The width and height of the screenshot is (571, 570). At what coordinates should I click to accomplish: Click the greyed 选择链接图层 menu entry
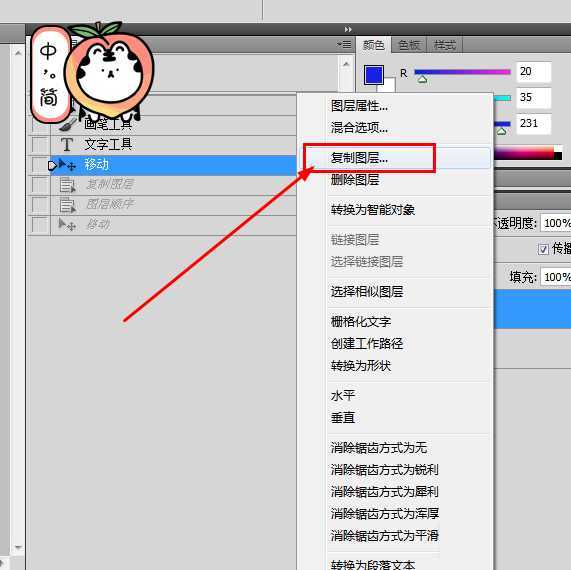tap(367, 262)
